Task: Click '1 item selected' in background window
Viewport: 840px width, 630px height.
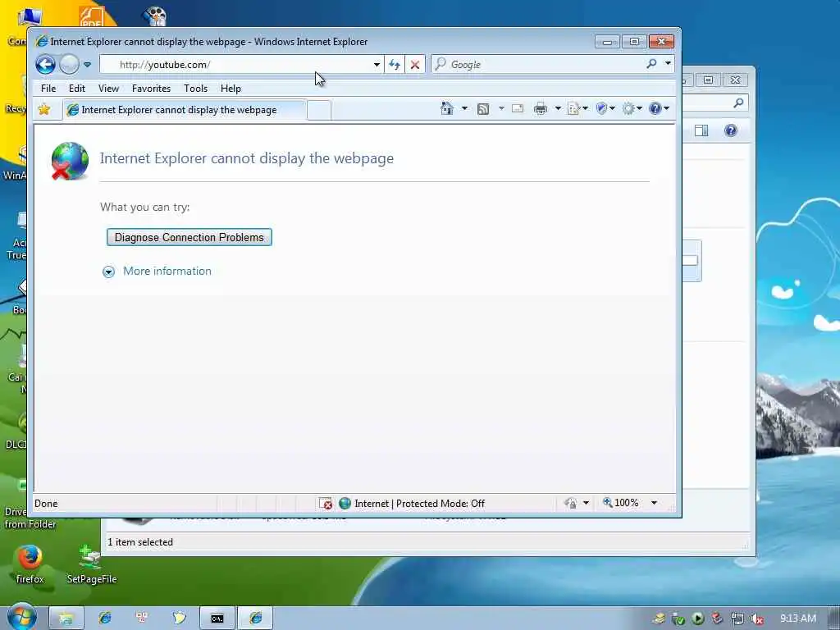Action: pos(140,542)
